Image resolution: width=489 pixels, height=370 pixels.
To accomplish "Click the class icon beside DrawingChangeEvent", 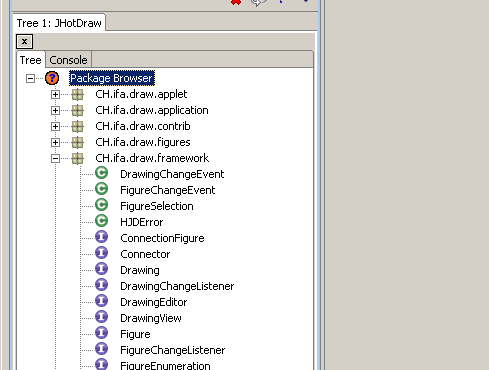I will [x=101, y=173].
